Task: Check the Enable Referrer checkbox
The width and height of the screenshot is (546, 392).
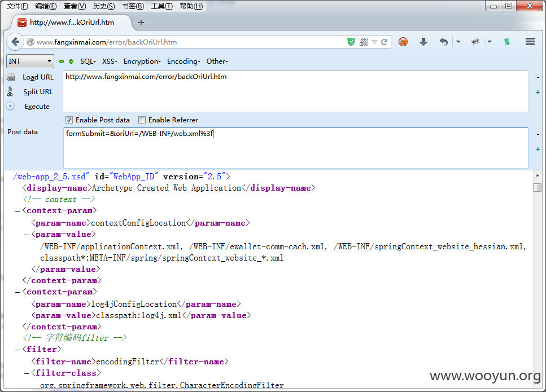Action: [142, 120]
